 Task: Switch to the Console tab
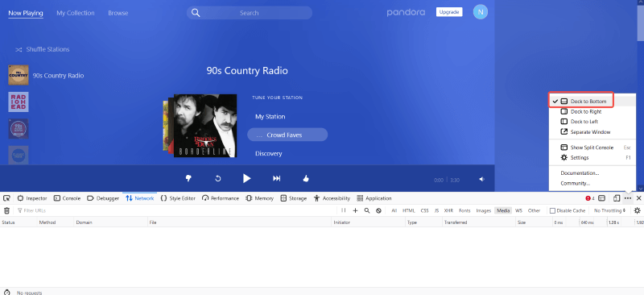tap(68, 198)
